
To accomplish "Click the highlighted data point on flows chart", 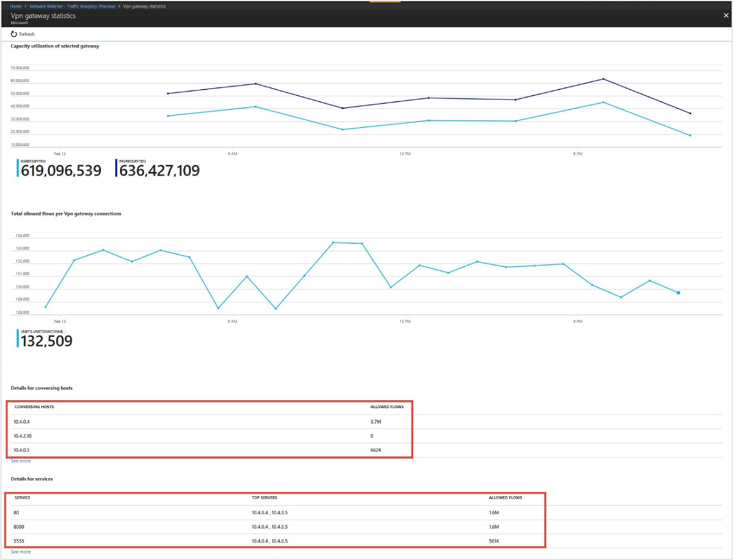I will (678, 294).
